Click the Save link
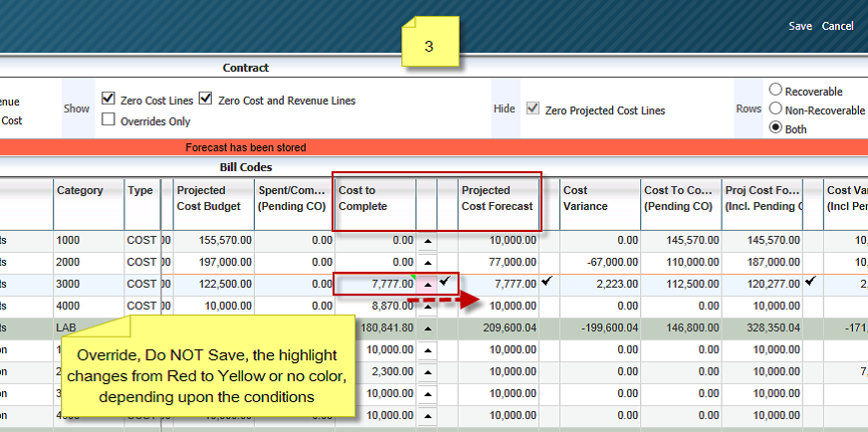 coord(800,26)
